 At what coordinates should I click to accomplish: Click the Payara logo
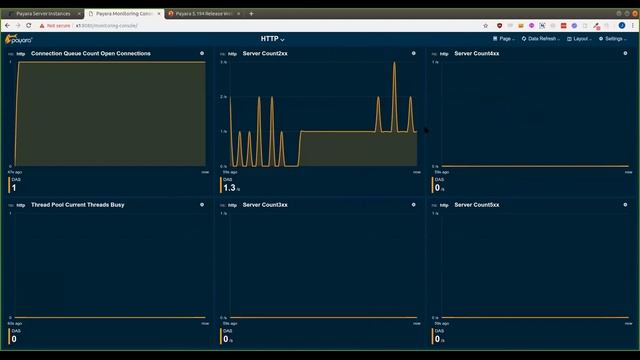point(18,40)
